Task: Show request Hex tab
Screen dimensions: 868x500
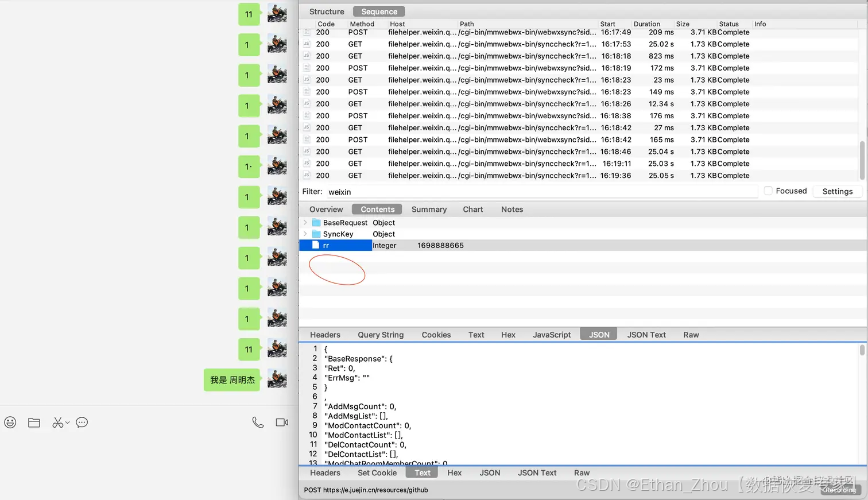Action: coord(508,335)
